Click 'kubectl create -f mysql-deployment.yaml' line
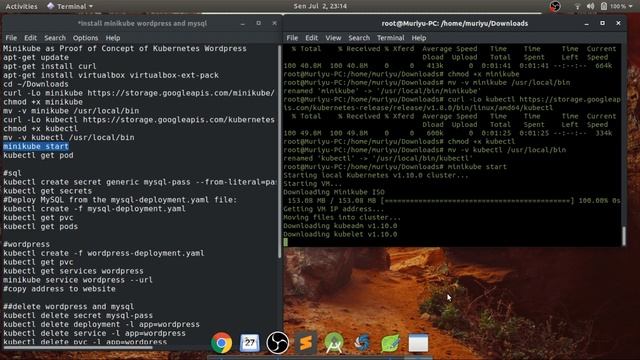The width and height of the screenshot is (640, 360). point(94,209)
